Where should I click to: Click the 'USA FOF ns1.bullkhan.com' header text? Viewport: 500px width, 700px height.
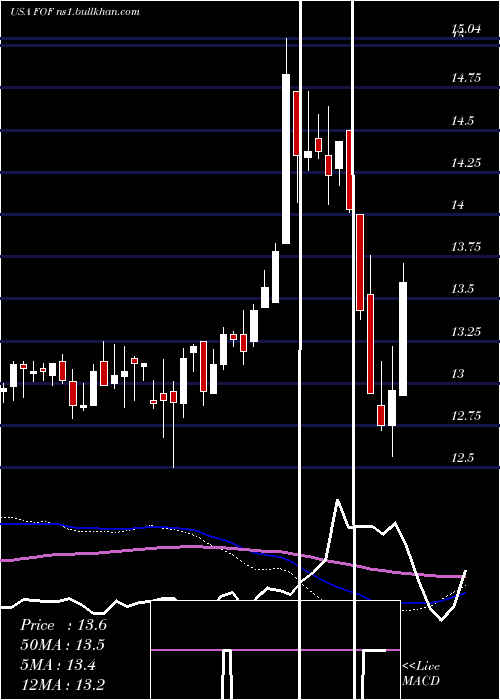point(75,11)
